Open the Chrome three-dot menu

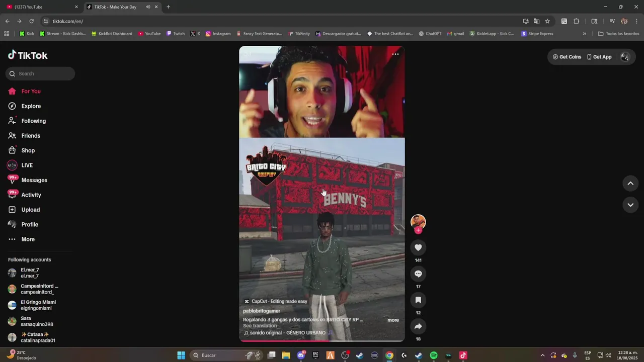coord(636,21)
